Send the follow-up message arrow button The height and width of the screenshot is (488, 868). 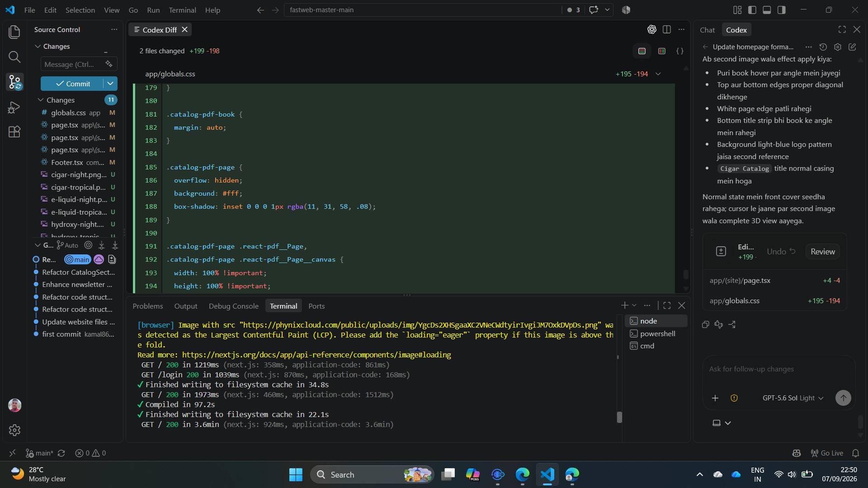click(843, 398)
